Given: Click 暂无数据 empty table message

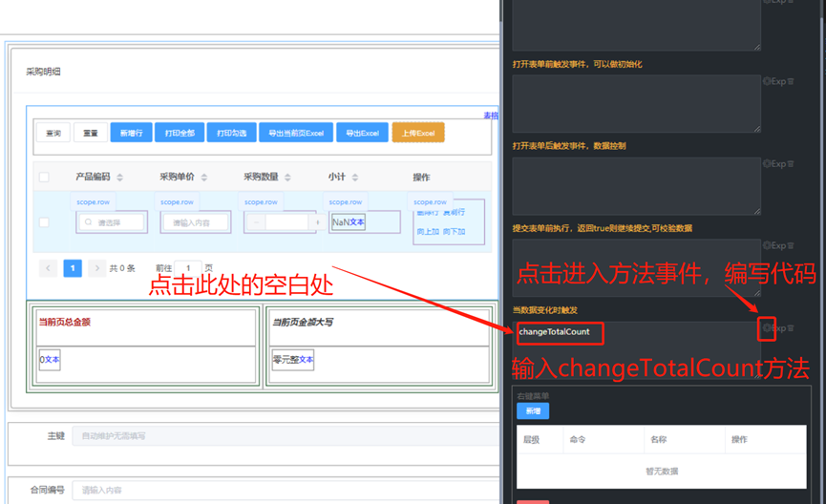Looking at the screenshot, I should pyautogui.click(x=662, y=472).
